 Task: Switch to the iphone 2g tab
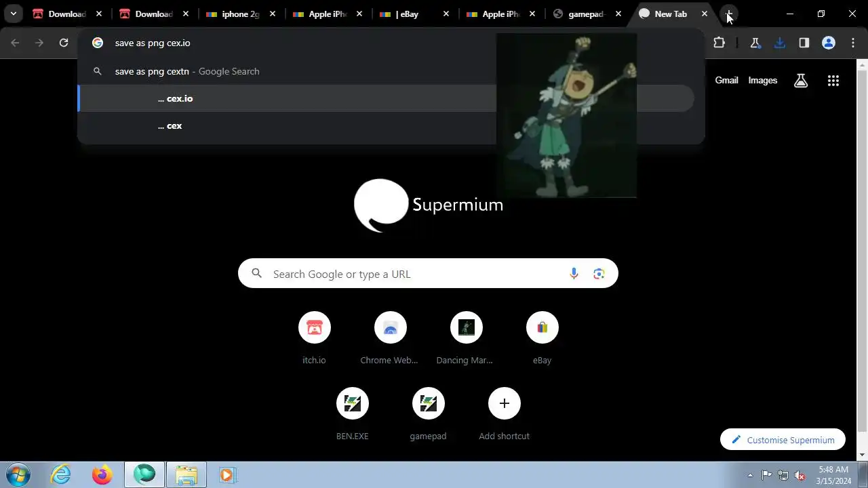pos(241,14)
